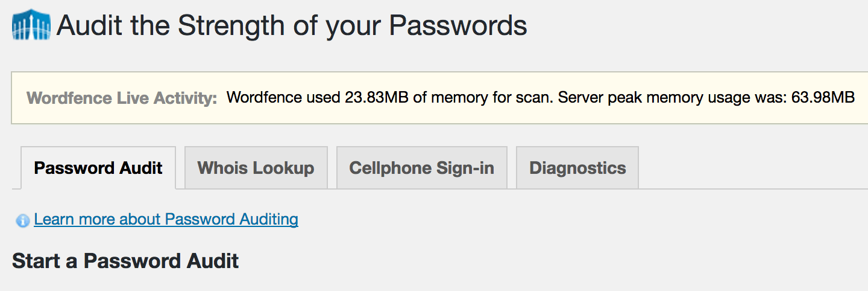Select the Cellphone Sign-in tab
868x291 pixels.
[x=421, y=168]
